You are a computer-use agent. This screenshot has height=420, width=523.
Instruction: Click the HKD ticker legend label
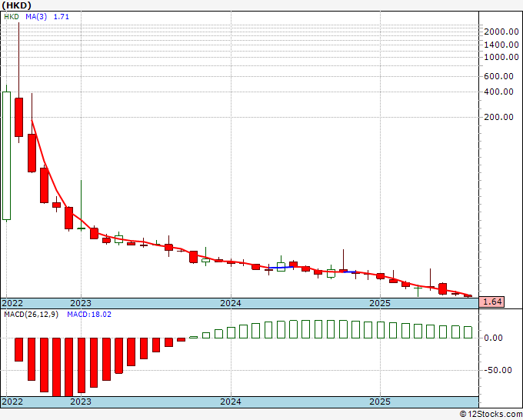pos(12,17)
